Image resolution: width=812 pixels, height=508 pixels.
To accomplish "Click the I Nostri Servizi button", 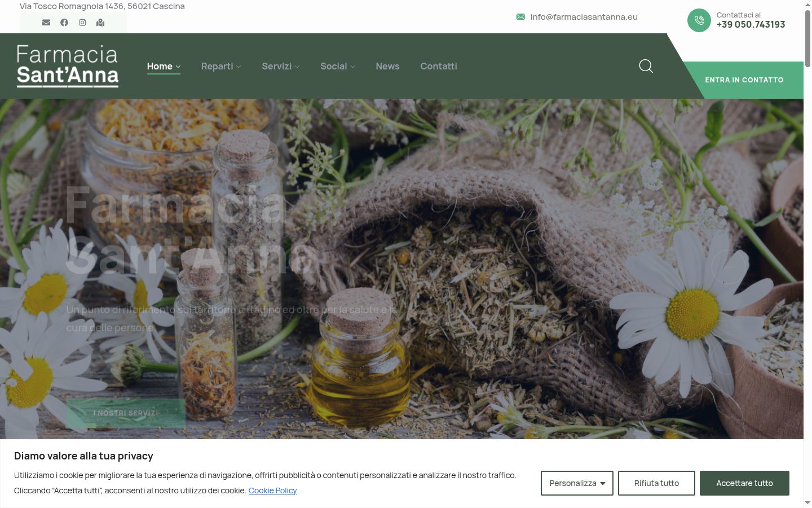I will (126, 413).
